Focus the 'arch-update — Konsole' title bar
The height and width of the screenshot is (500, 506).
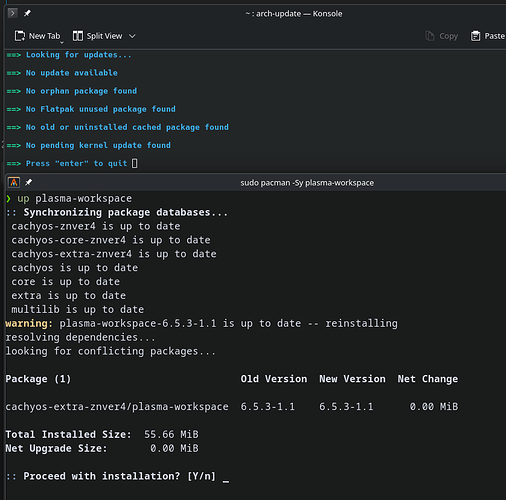tap(294, 13)
